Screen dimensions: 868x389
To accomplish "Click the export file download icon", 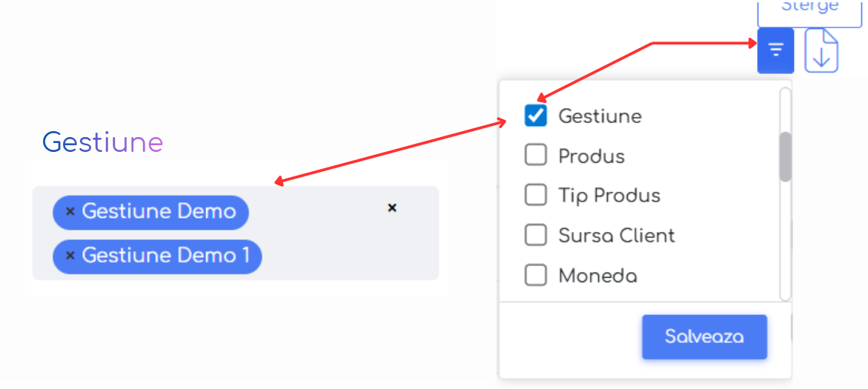I will (821, 51).
